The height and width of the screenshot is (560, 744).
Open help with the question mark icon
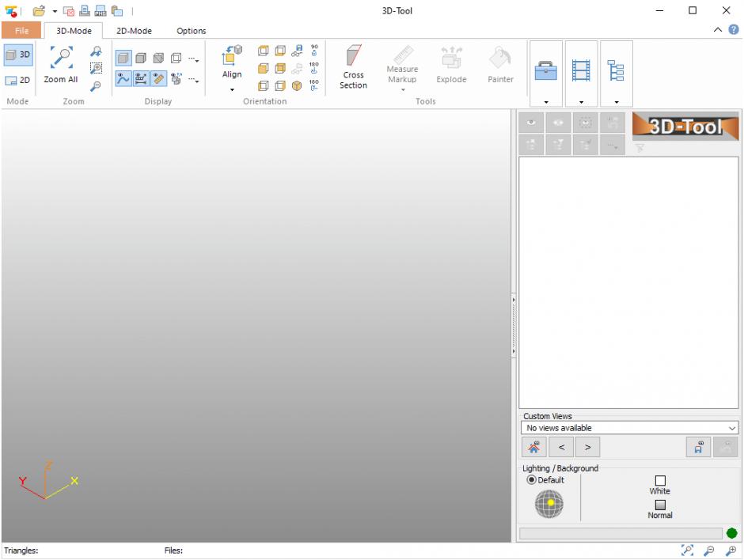tap(734, 30)
